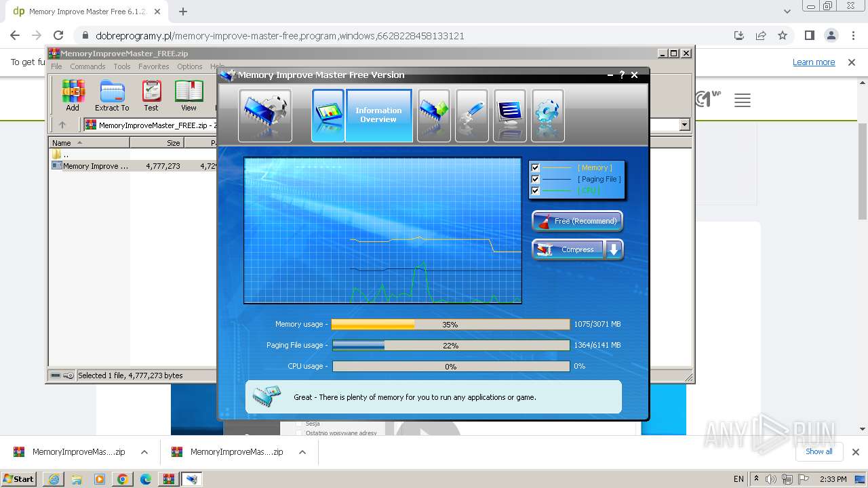Viewport: 868px width, 488px height.
Task: Bookmark this page with the star icon
Action: tap(783, 36)
